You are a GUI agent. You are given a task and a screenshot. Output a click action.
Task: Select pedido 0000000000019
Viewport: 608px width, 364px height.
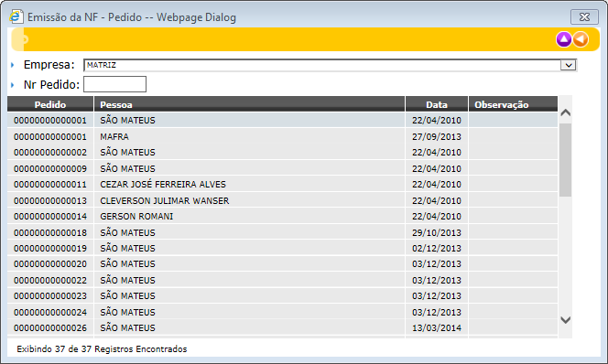pos(282,248)
